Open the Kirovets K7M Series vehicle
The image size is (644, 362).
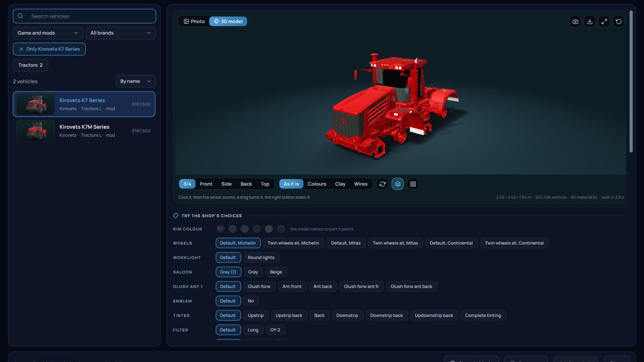[84, 131]
